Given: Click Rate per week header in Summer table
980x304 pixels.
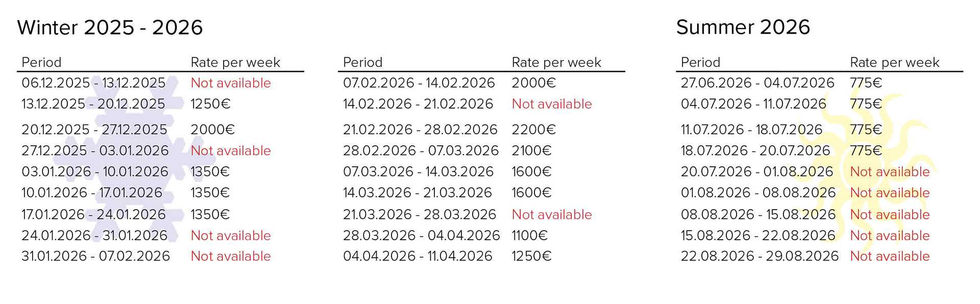Looking at the screenshot, I should [894, 62].
